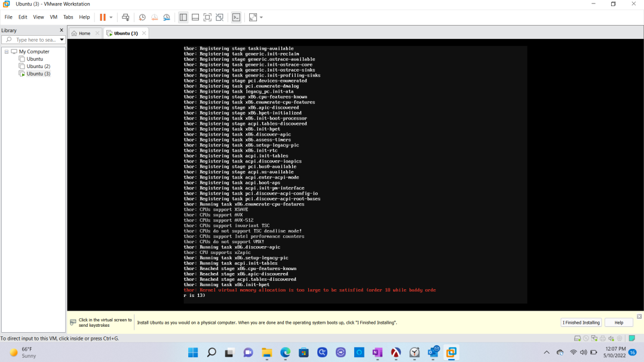The height and width of the screenshot is (362, 644).
Task: Launch Microsoft Edge from the taskbar
Action: [x=285, y=352]
